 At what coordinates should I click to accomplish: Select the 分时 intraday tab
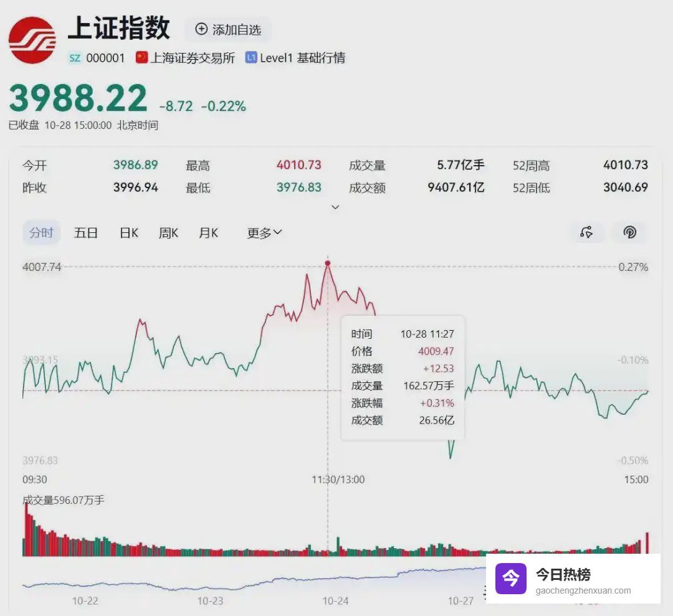click(42, 233)
